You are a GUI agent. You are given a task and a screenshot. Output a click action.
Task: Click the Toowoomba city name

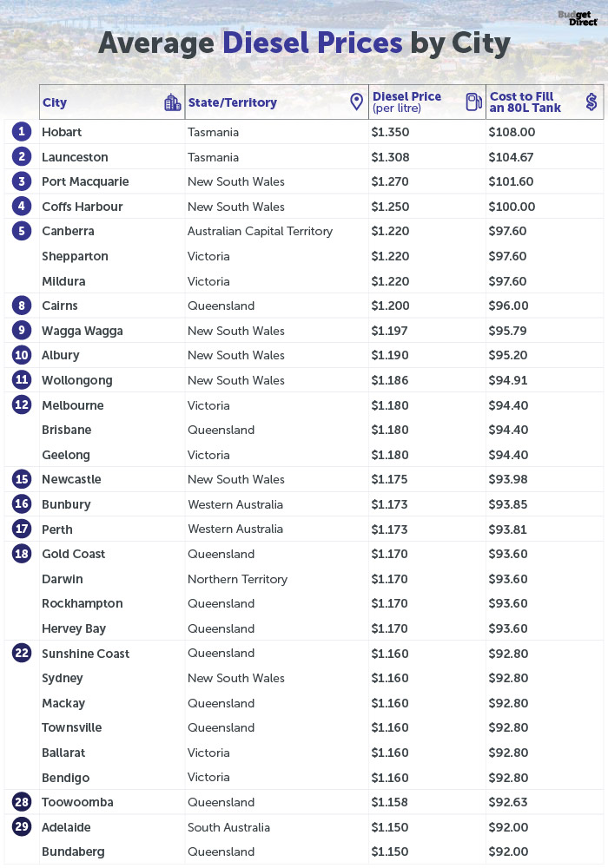77,802
